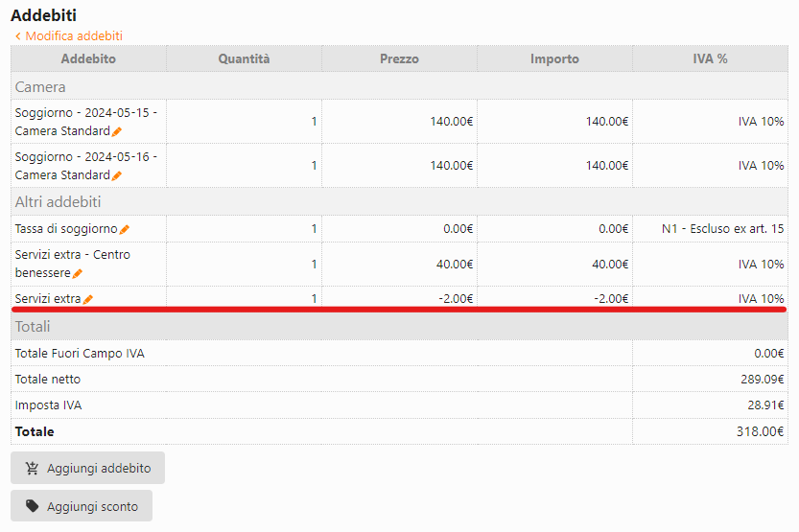
Task: Click the Altri addebiti section heading
Action: click(x=58, y=202)
